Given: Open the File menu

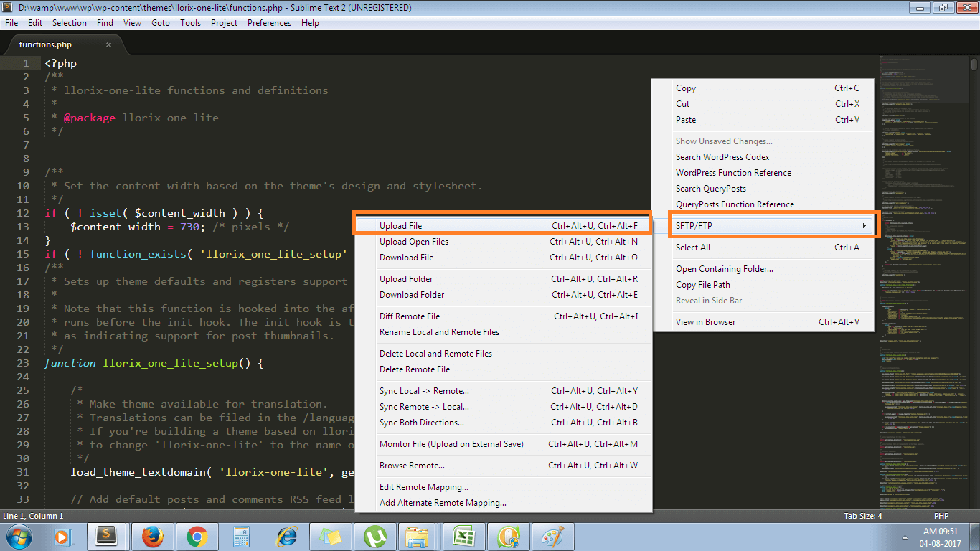Looking at the screenshot, I should (x=11, y=23).
